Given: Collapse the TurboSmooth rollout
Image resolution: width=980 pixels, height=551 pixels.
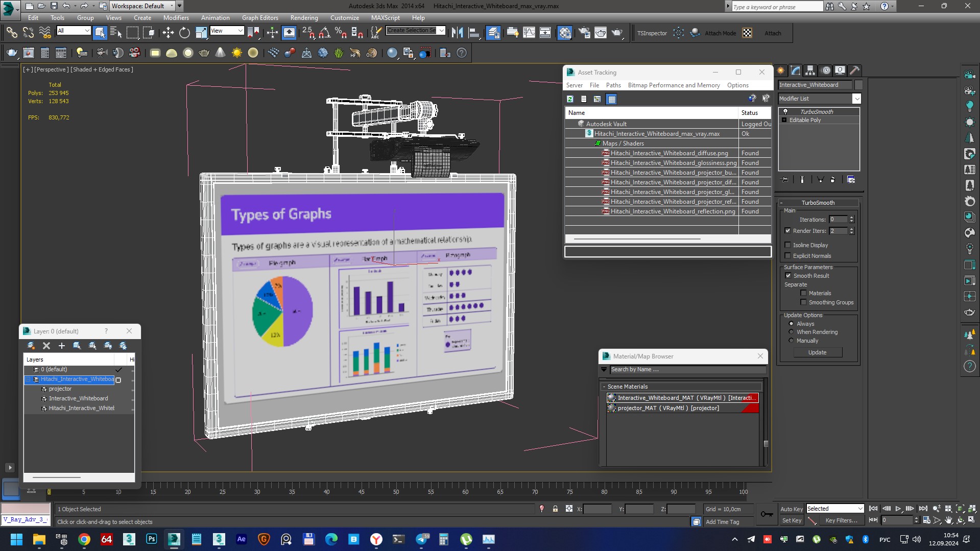Looking at the screenshot, I should 818,203.
